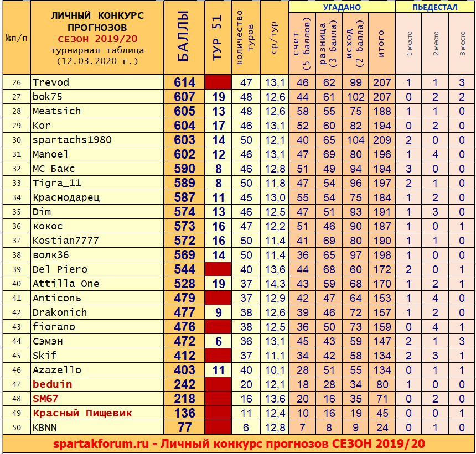Click the УГАДАНО group header
Viewport: 476px width, 454px height.
[x=342, y=7]
